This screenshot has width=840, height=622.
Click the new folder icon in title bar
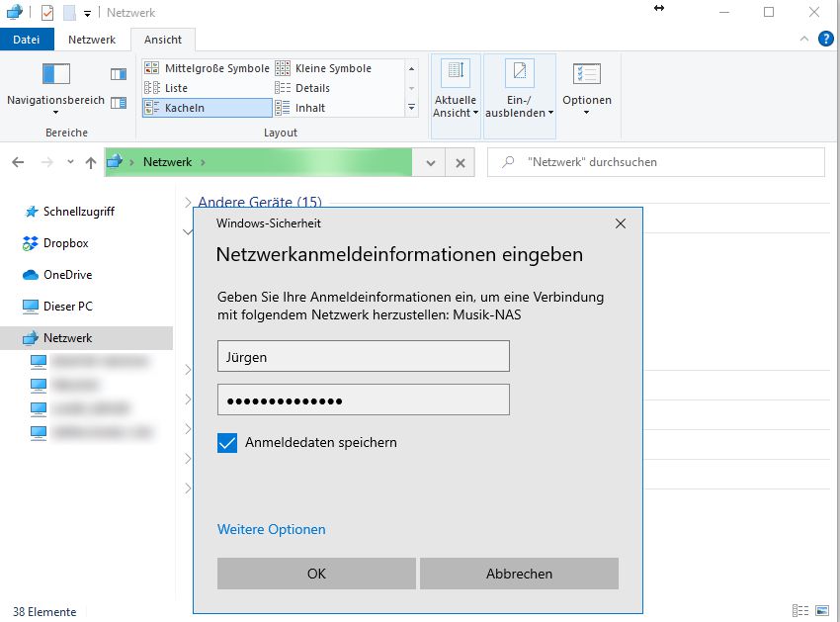tap(69, 12)
